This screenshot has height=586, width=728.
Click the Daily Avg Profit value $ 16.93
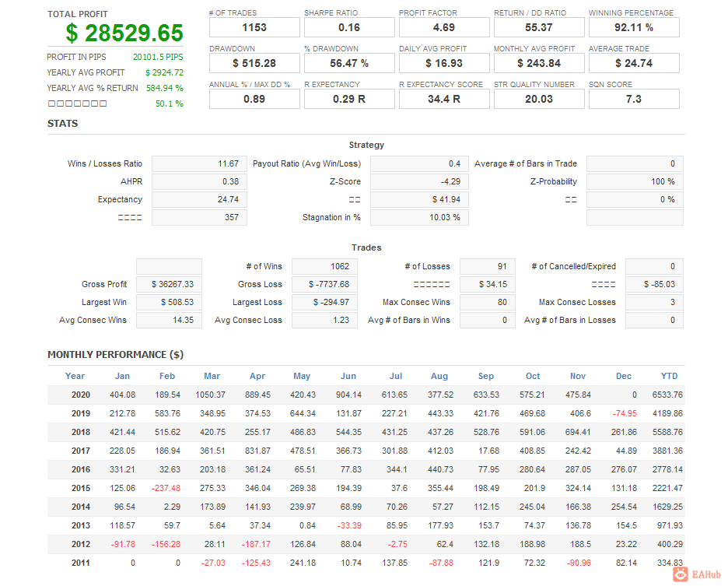click(x=444, y=63)
